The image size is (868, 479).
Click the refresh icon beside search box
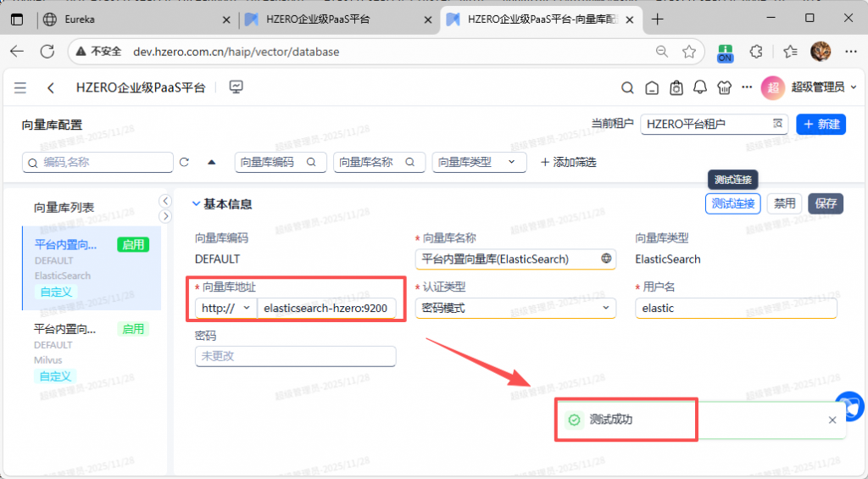pos(184,162)
